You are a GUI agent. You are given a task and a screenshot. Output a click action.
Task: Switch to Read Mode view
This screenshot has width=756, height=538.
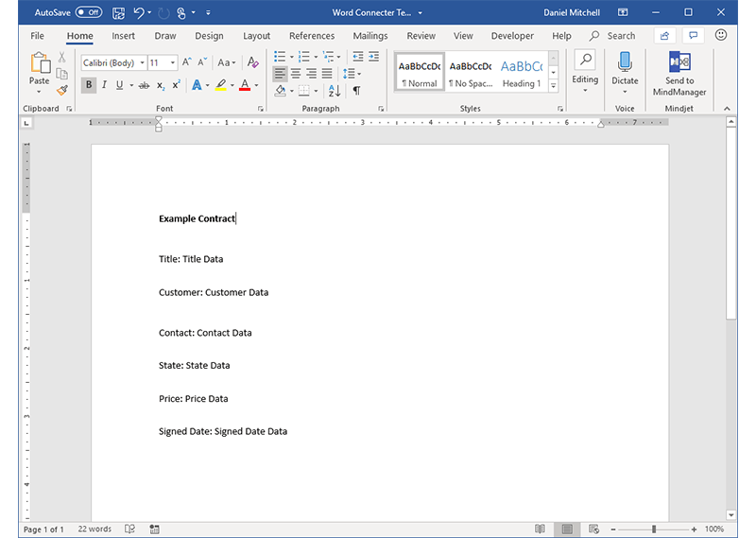pos(540,529)
